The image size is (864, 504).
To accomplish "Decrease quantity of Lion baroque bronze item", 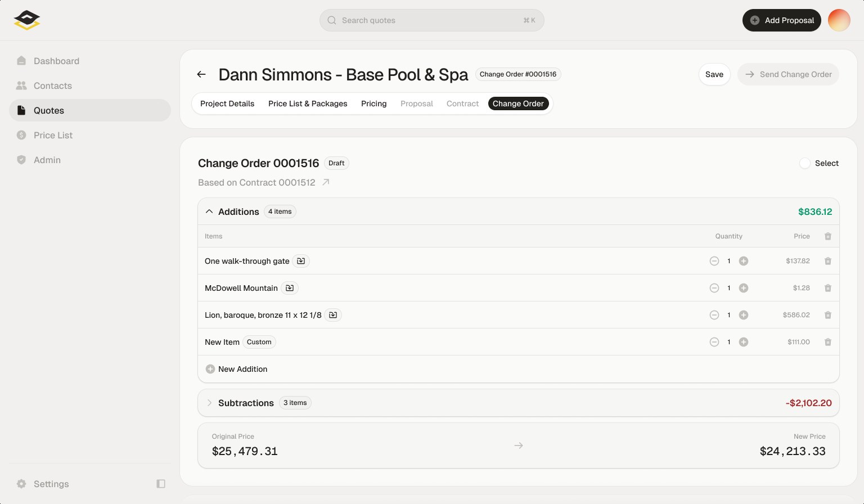I will 714,315.
